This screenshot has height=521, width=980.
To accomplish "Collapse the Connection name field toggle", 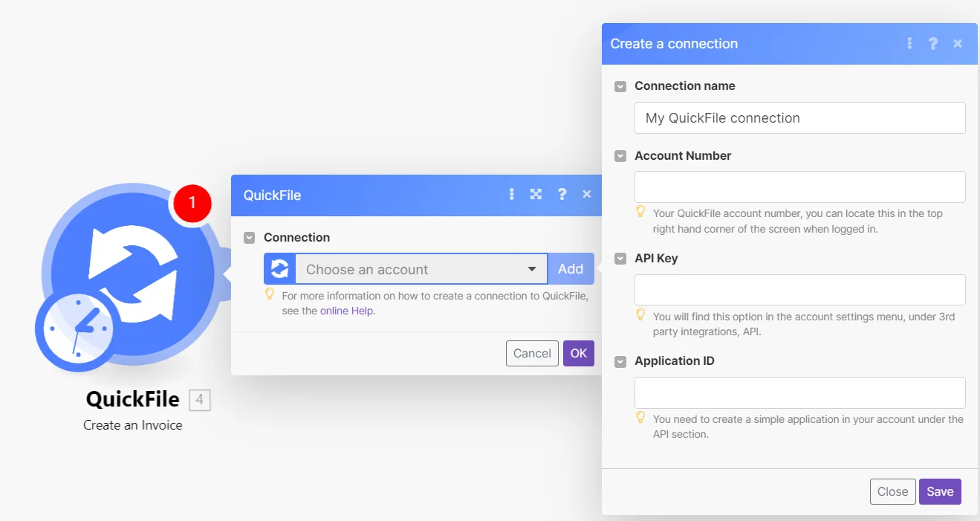I will [x=620, y=86].
